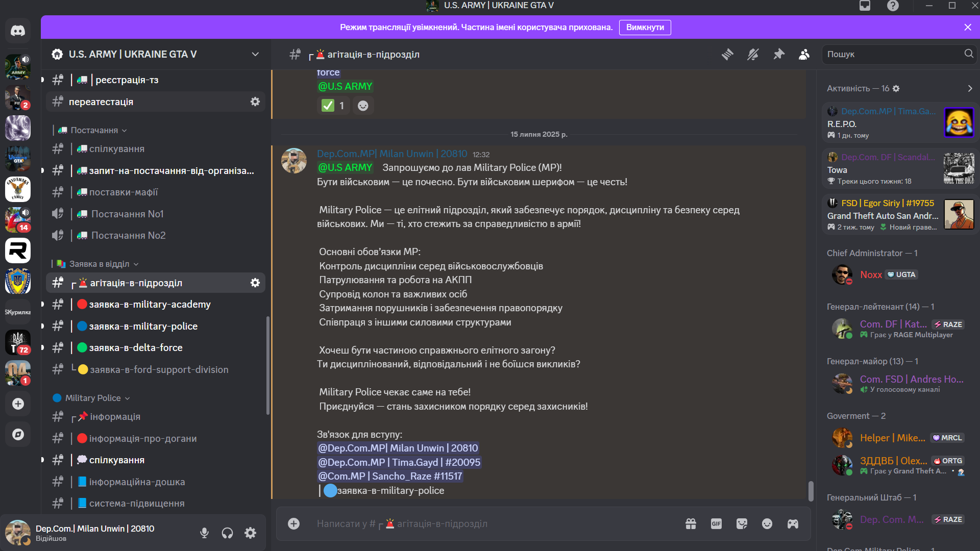Viewport: 980px width, 551px height.
Task: Open the apps launcher controller icon
Action: click(793, 523)
